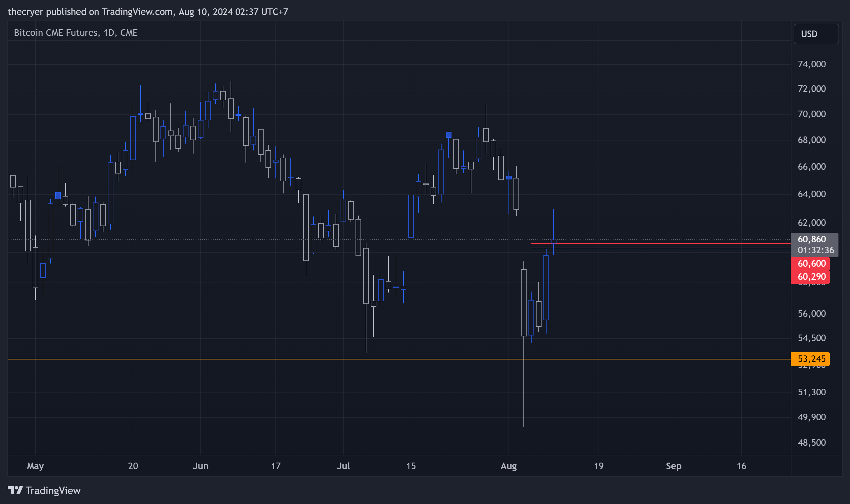Click the 56,000 price axis label

point(812,313)
